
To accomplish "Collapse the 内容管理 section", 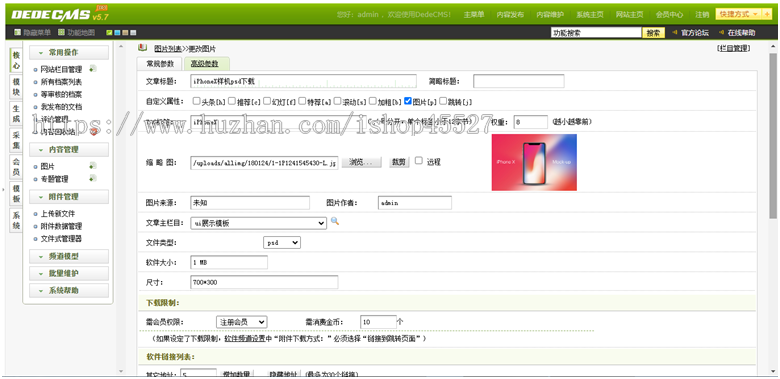I will [x=69, y=149].
